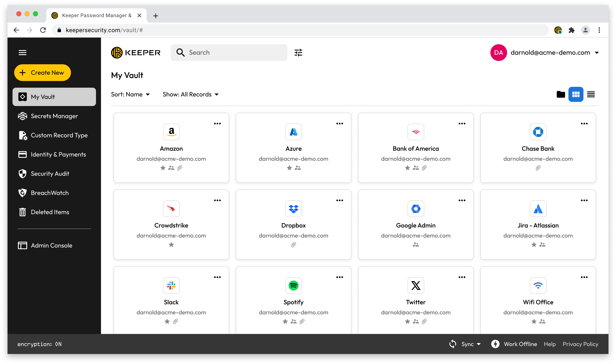
Task: Reload the page
Action: (43, 30)
